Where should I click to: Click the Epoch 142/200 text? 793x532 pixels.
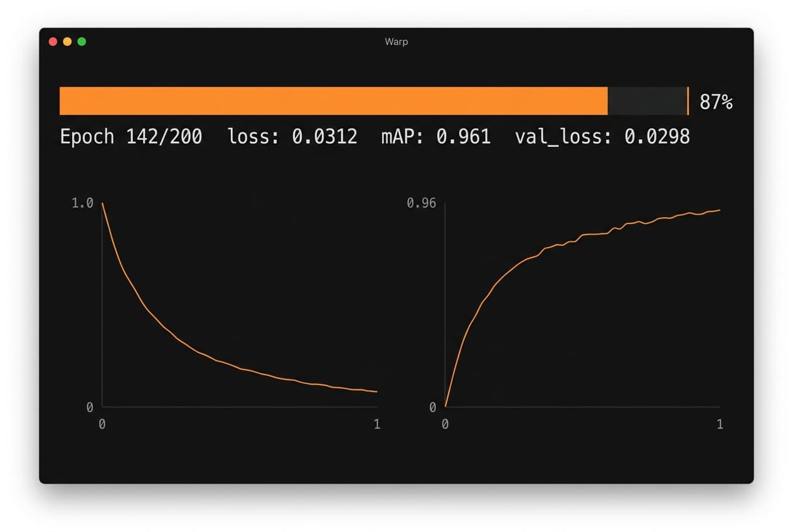tap(131, 137)
